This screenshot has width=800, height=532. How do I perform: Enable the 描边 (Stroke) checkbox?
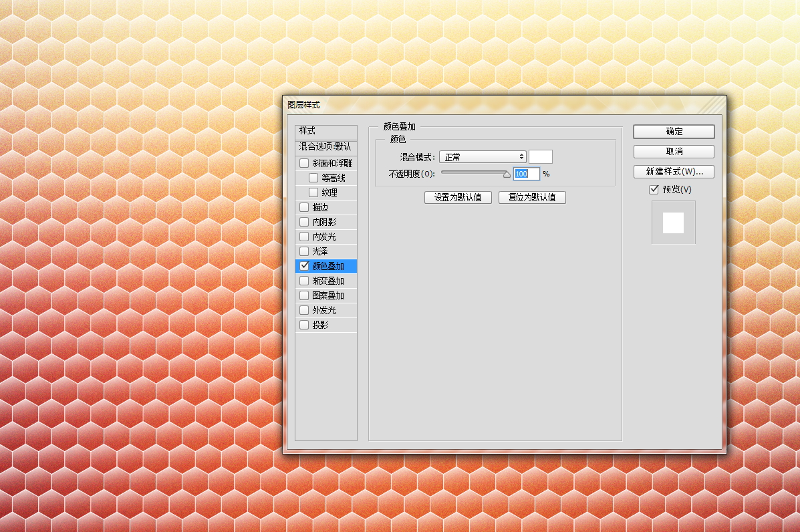coord(303,207)
